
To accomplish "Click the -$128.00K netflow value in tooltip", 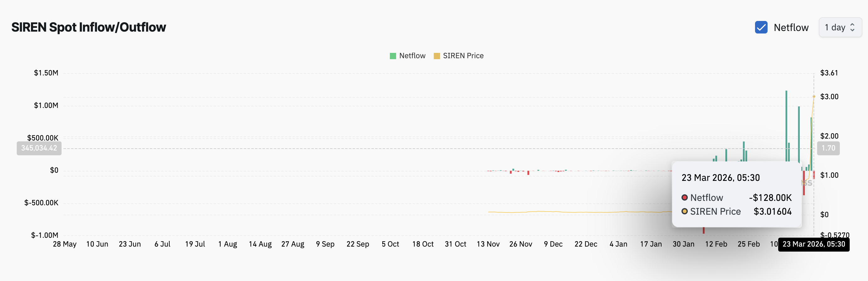I will [770, 197].
